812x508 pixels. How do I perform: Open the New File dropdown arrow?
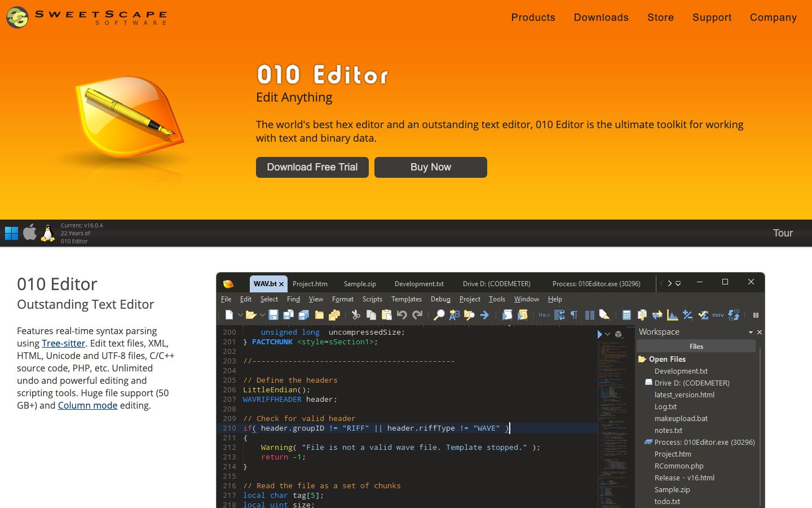click(240, 315)
